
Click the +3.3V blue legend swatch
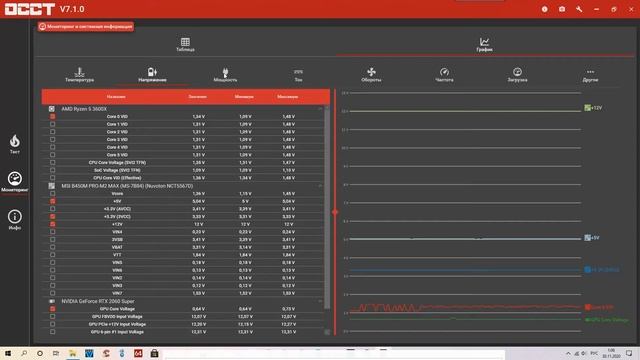point(587,270)
